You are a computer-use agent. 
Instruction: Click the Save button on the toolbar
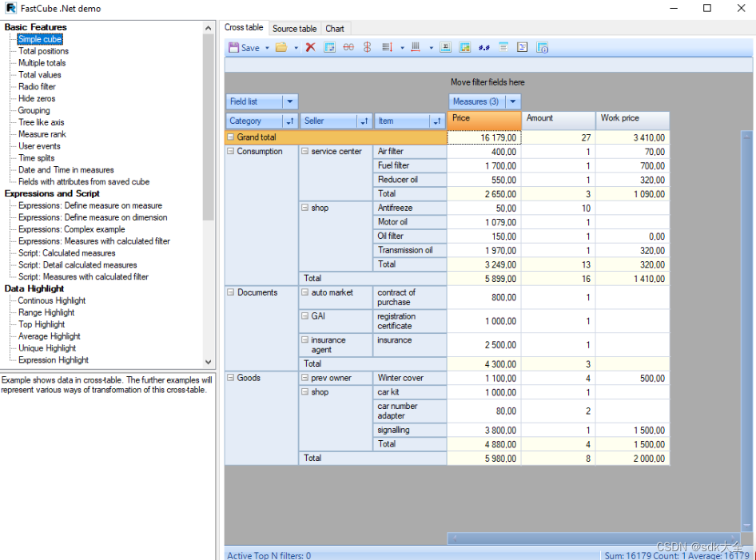[245, 47]
